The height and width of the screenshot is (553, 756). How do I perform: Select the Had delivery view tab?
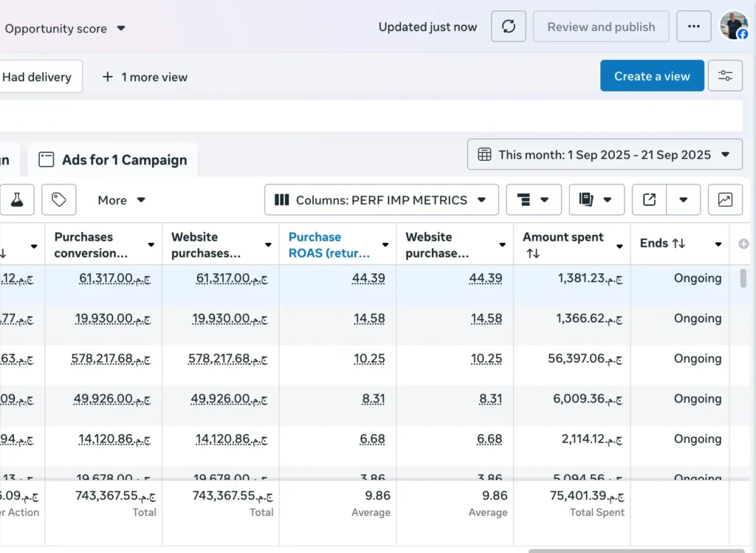point(37,77)
